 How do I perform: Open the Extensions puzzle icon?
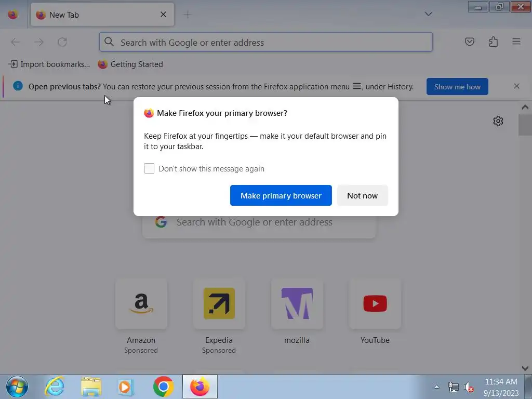(x=493, y=42)
